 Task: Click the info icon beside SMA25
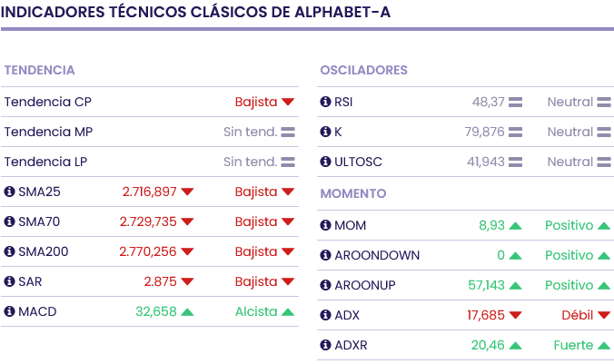tap(10, 192)
